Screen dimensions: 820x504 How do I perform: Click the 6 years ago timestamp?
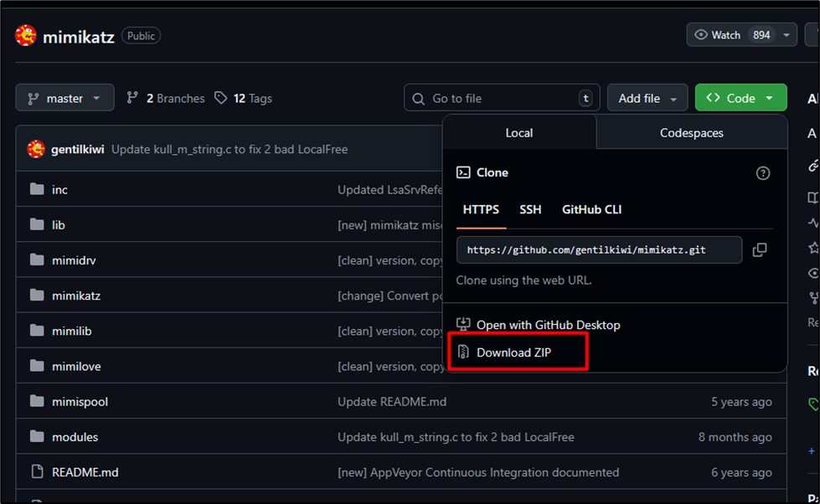point(741,472)
